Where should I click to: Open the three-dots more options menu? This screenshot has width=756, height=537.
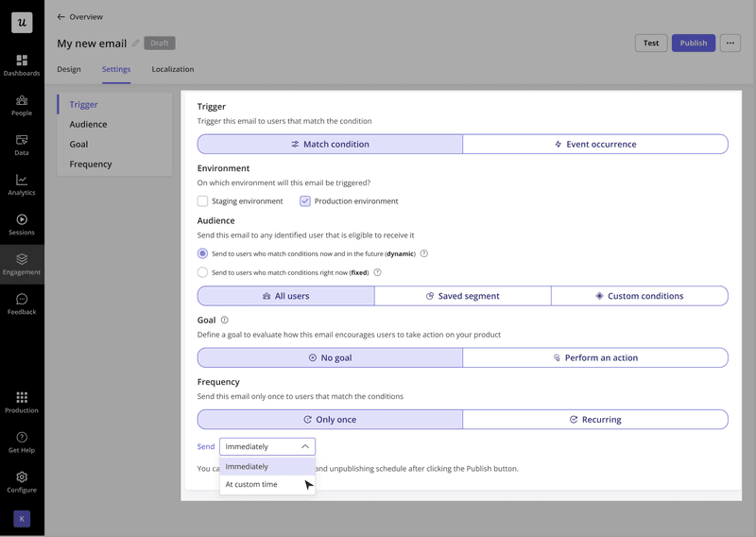tap(730, 43)
